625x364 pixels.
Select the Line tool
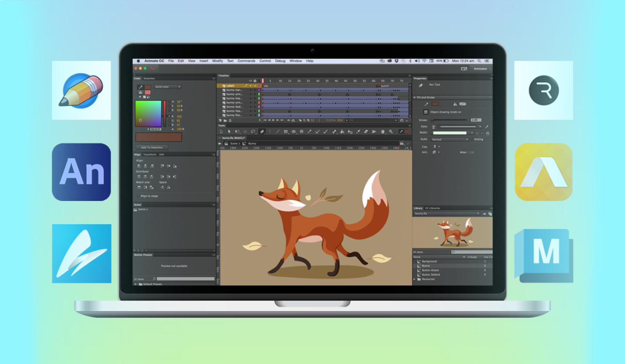pyautogui.click(x=278, y=132)
